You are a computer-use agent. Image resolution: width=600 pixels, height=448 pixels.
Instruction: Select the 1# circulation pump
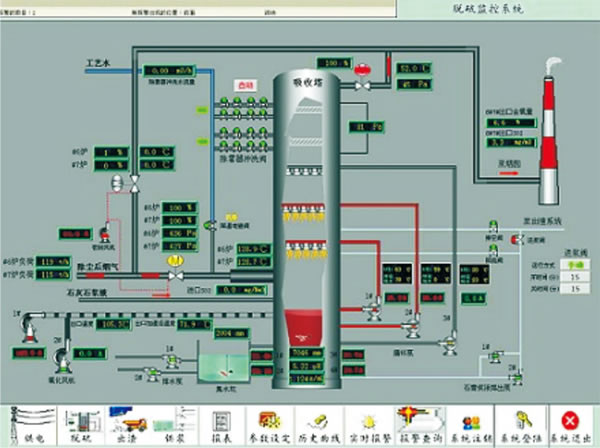click(x=372, y=311)
